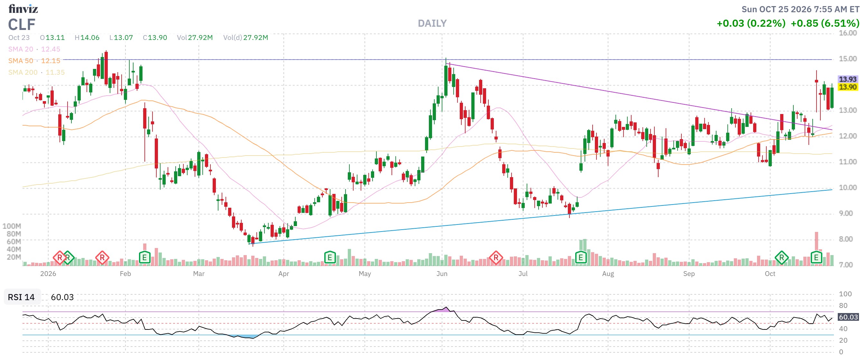Click the Vol(d) 27.92M reading
868x362 pixels.
pos(246,37)
